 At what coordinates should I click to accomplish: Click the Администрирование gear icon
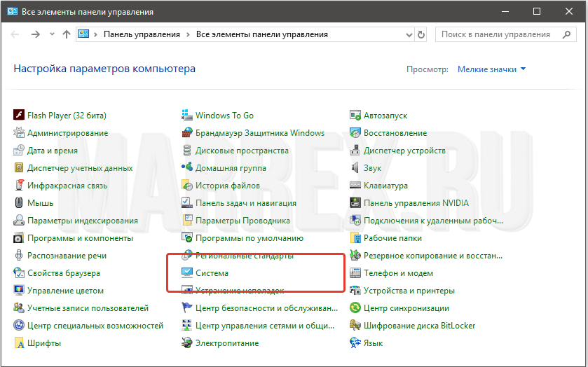(19, 132)
